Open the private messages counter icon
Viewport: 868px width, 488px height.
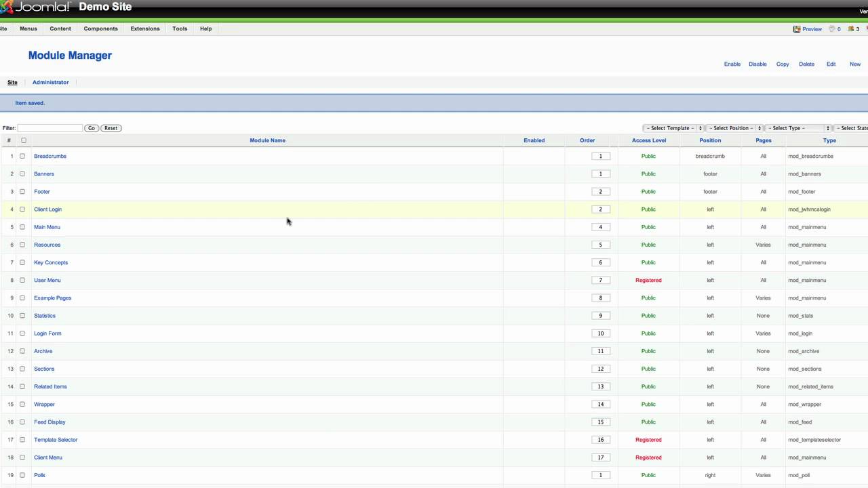coord(832,28)
